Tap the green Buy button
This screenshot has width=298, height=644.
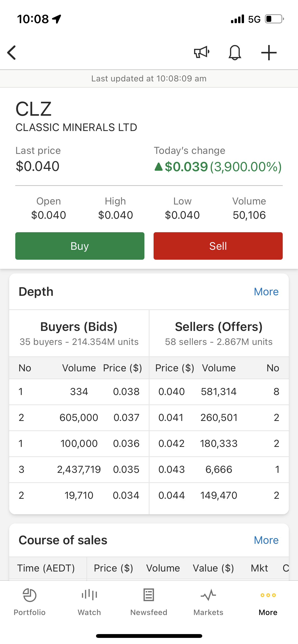[x=80, y=246]
